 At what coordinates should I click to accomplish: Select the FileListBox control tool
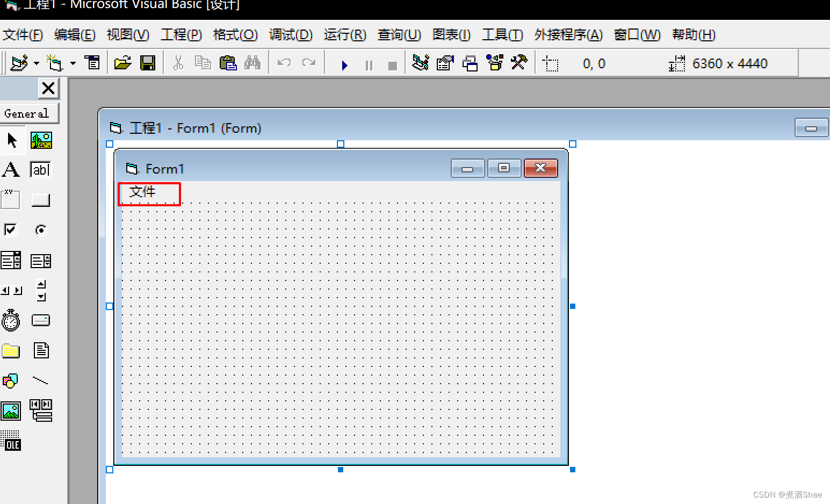click(41, 350)
